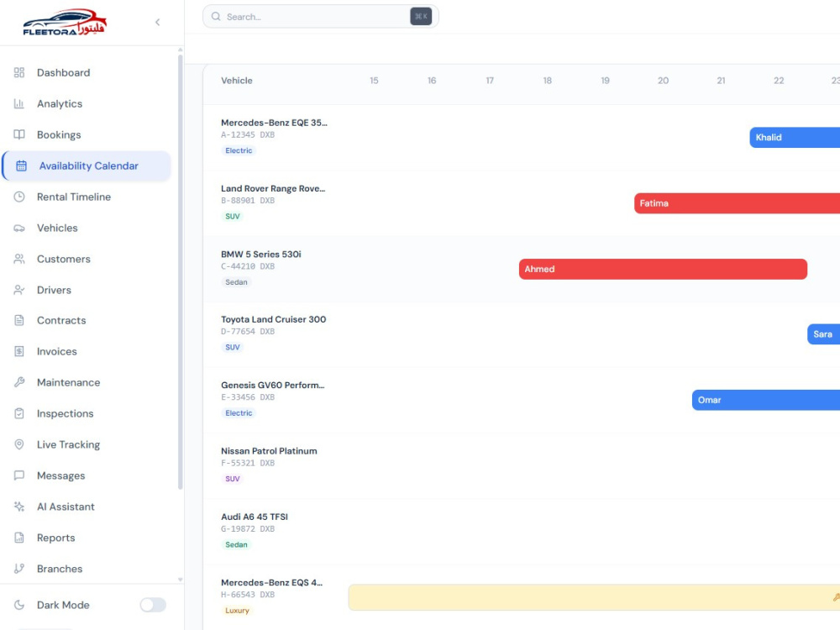Click the Rental Timeline clock icon
This screenshot has height=630, width=840.
coord(19,197)
